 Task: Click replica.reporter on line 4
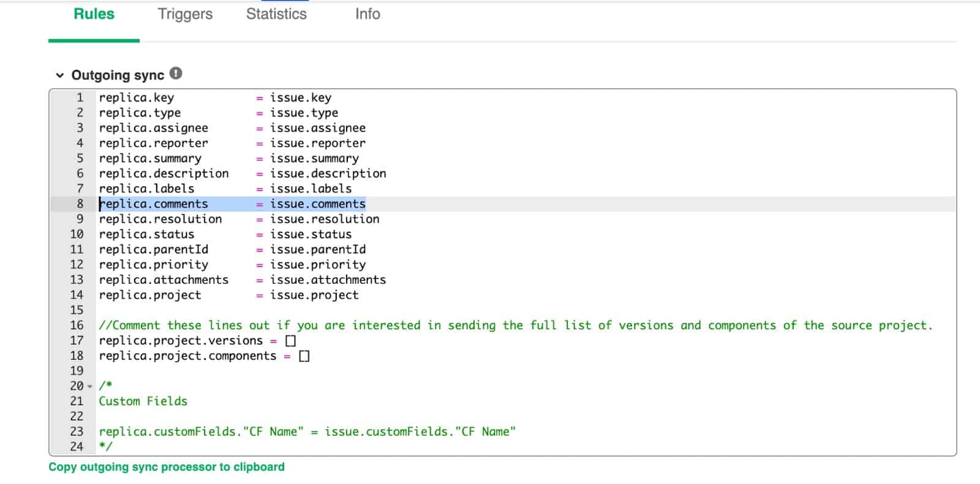pos(154,143)
